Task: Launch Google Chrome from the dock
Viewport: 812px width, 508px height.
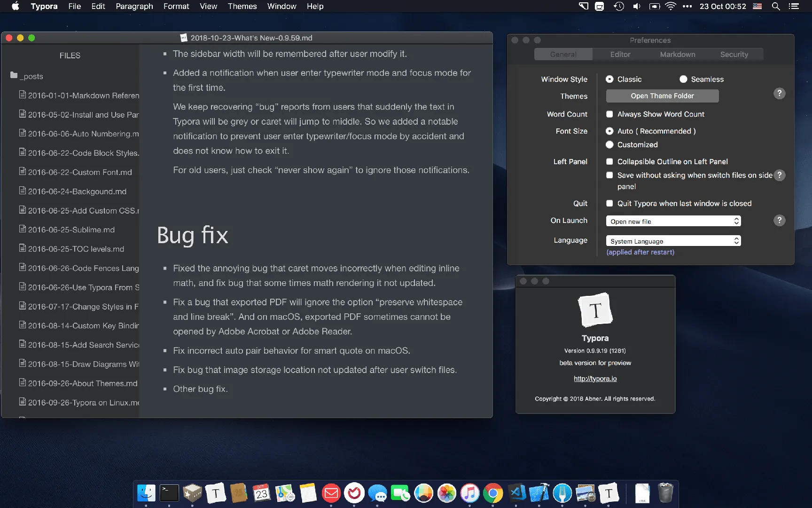Action: pyautogui.click(x=492, y=493)
